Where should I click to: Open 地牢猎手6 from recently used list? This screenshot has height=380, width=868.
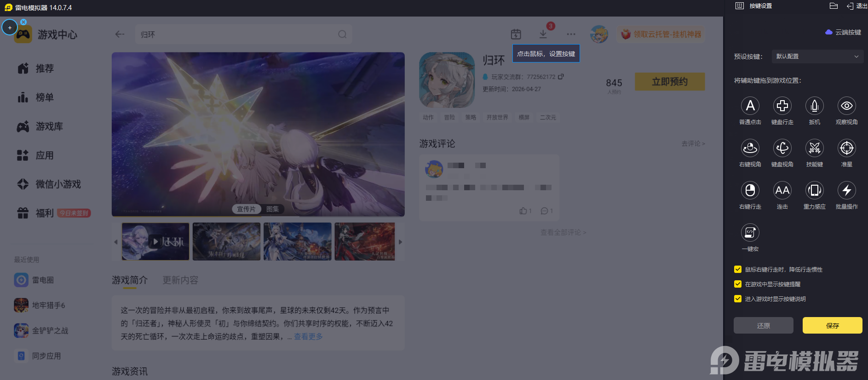pos(40,305)
